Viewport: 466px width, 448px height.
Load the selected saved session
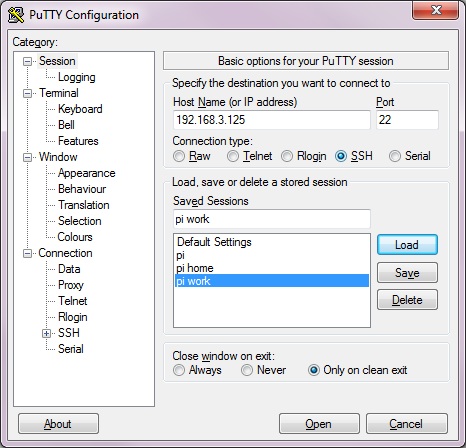click(407, 245)
